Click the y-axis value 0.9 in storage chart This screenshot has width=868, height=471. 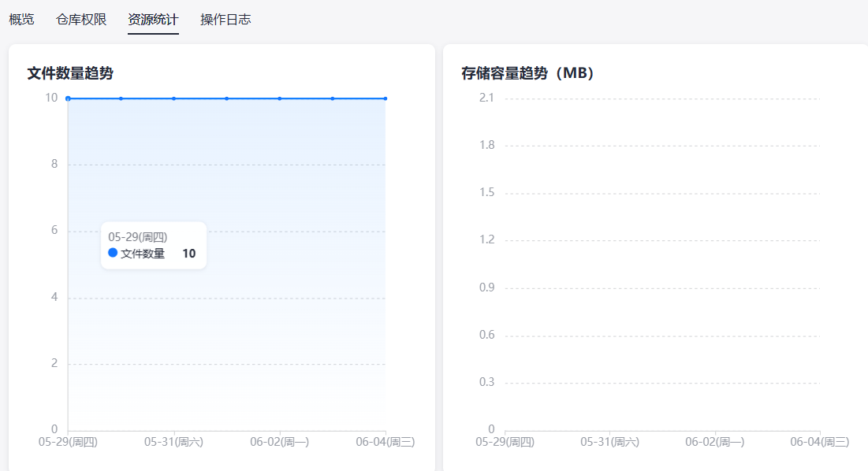(x=486, y=287)
